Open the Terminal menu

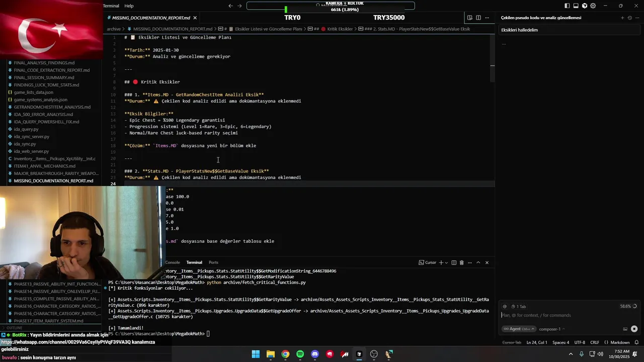click(x=111, y=6)
